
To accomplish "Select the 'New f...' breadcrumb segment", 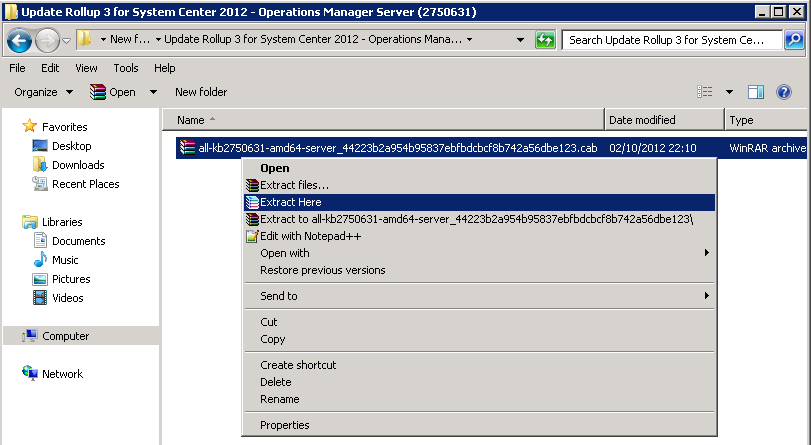I will (130, 39).
